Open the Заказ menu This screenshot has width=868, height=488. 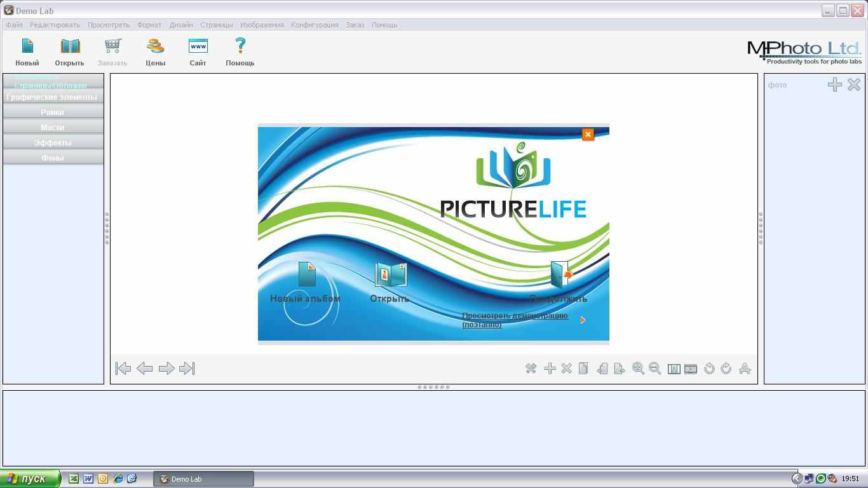click(355, 25)
